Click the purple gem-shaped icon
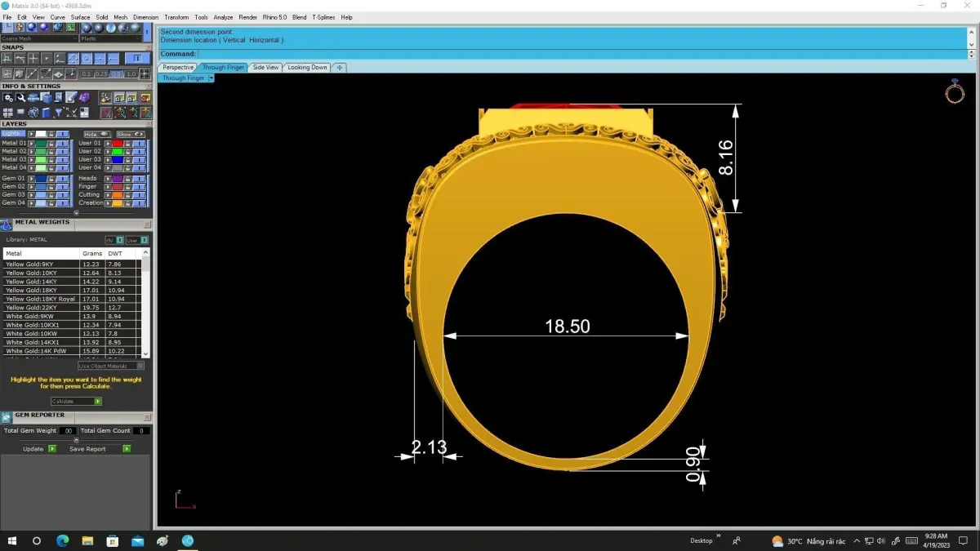 [85, 97]
